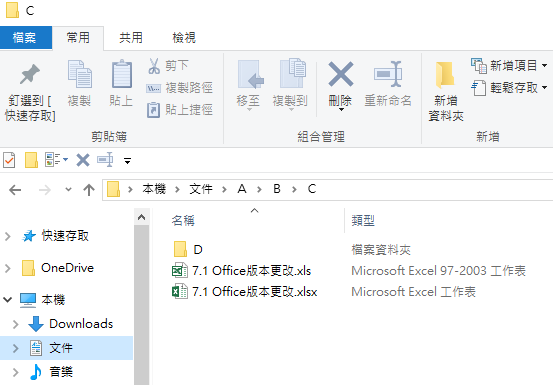
Task: Click 重新命名 (Rename) in the ribbon
Action: (x=388, y=84)
